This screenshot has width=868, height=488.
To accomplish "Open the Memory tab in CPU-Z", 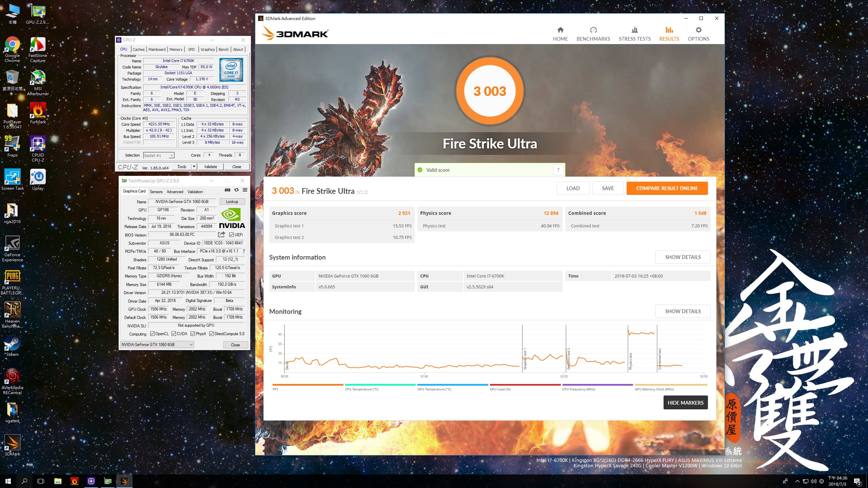I will pyautogui.click(x=176, y=49).
